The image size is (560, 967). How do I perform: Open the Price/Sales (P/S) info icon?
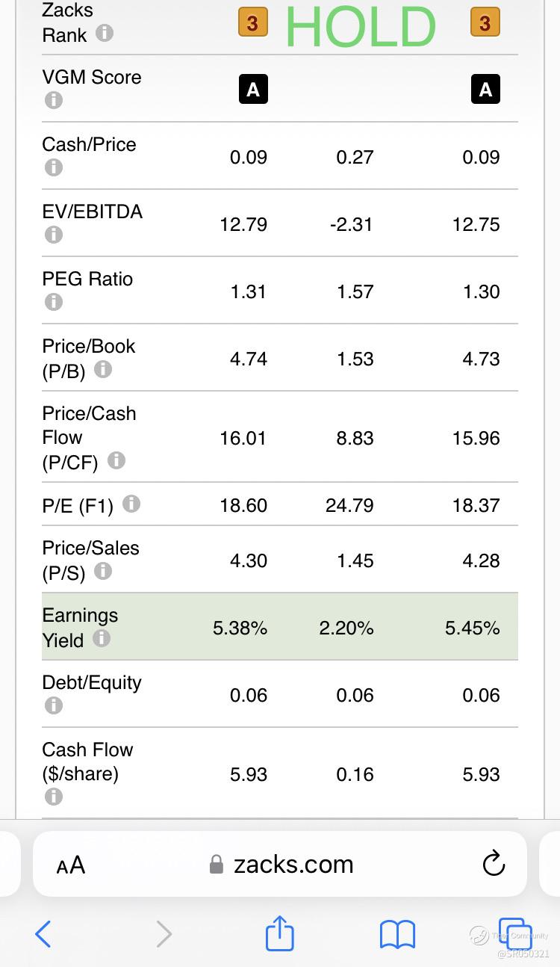click(x=103, y=571)
